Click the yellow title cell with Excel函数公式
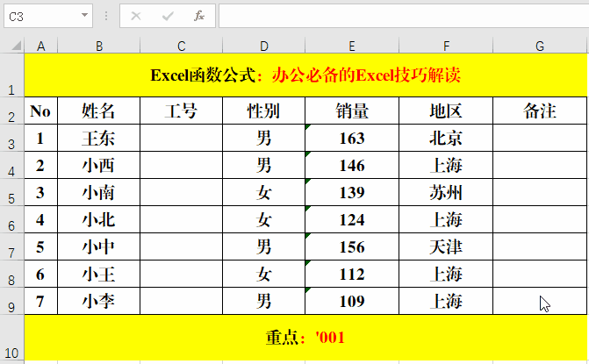 (x=305, y=75)
